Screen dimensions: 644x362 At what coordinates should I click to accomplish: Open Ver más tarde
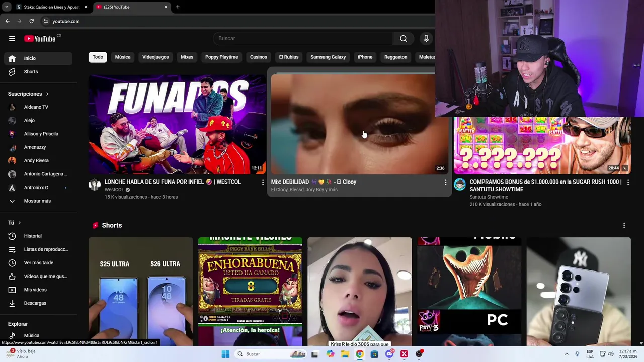[x=38, y=263]
